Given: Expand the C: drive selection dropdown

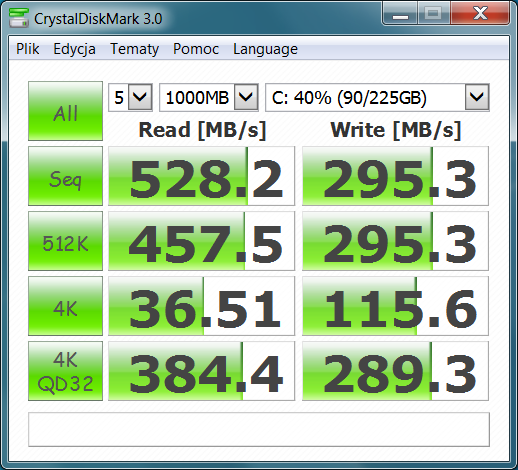Looking at the screenshot, I should [x=477, y=97].
